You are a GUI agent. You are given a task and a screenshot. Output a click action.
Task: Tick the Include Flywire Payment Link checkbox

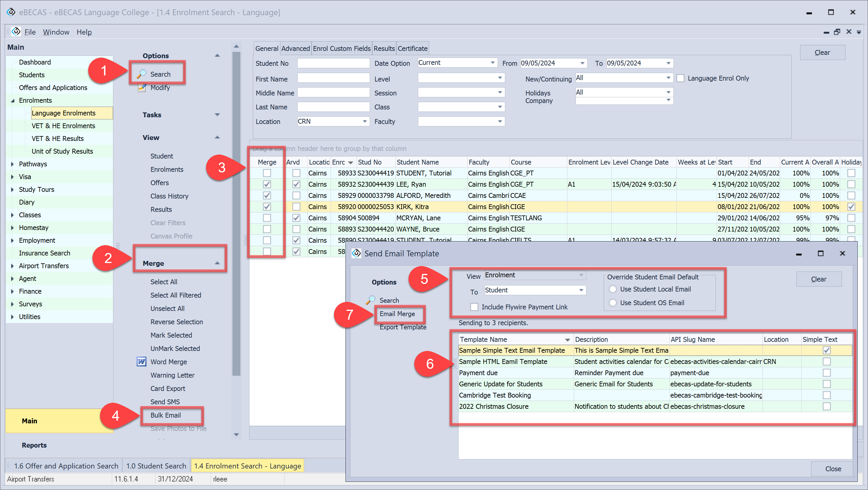click(x=474, y=307)
